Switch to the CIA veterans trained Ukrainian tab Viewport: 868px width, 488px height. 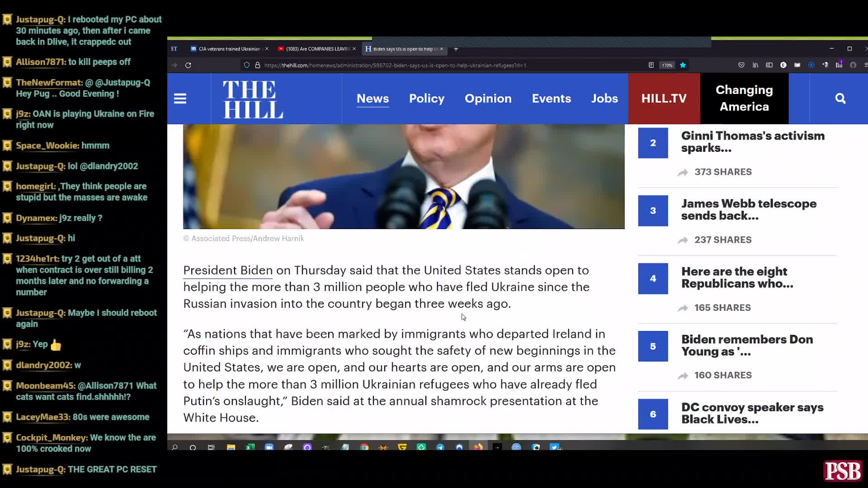pyautogui.click(x=228, y=49)
